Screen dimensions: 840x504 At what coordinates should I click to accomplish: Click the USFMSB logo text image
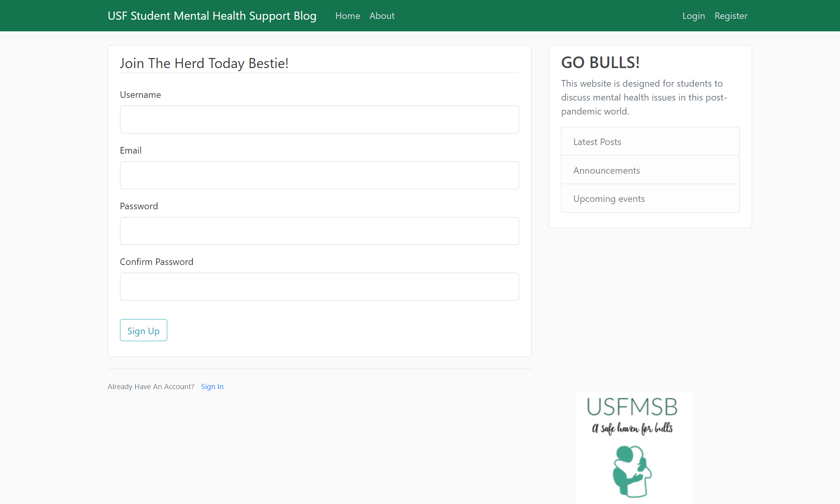click(x=632, y=407)
